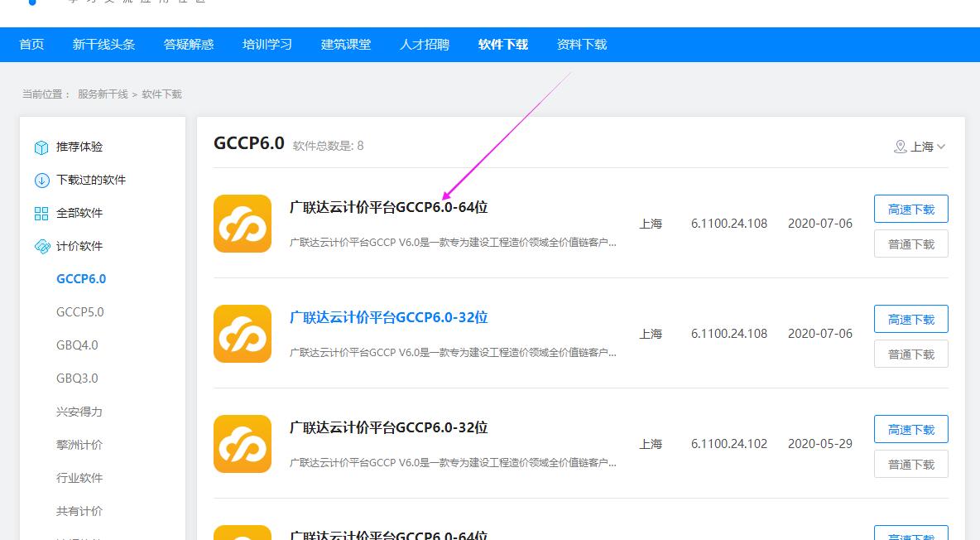Select 擎洲计价 in the sidebar
The image size is (980, 540).
(79, 445)
